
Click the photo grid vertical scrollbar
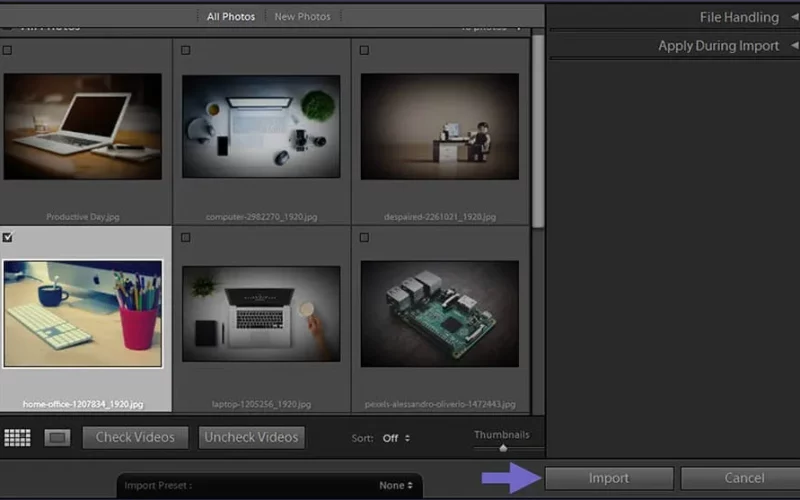click(538, 132)
